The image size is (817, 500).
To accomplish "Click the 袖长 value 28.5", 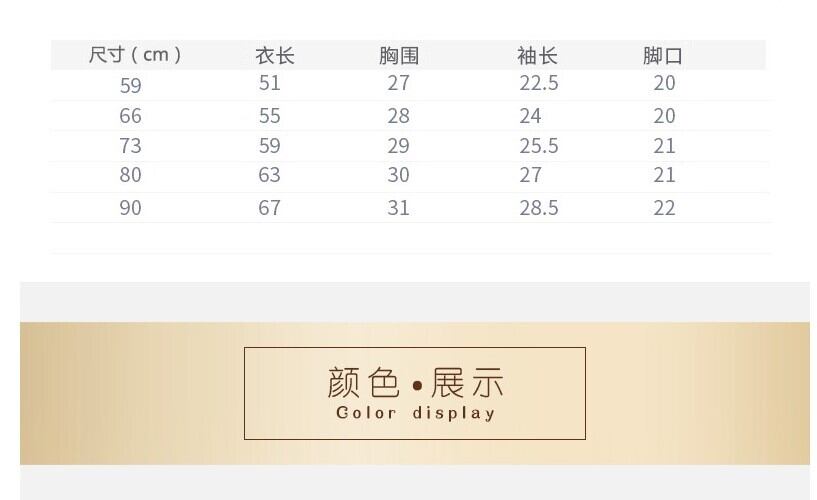I will (539, 208).
